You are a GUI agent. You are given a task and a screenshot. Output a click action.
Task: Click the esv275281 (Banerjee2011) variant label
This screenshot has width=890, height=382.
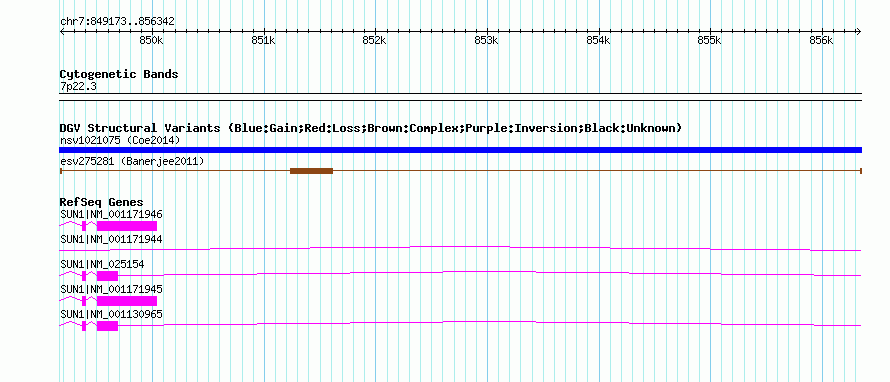pos(132,161)
